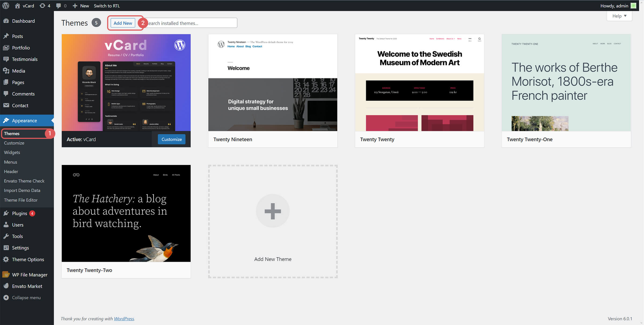Click the updates icon showing 4
The image size is (644, 325).
click(x=42, y=6)
